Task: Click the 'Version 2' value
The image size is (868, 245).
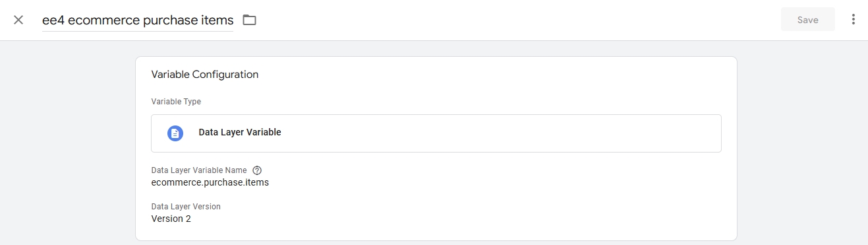Action: click(x=171, y=219)
